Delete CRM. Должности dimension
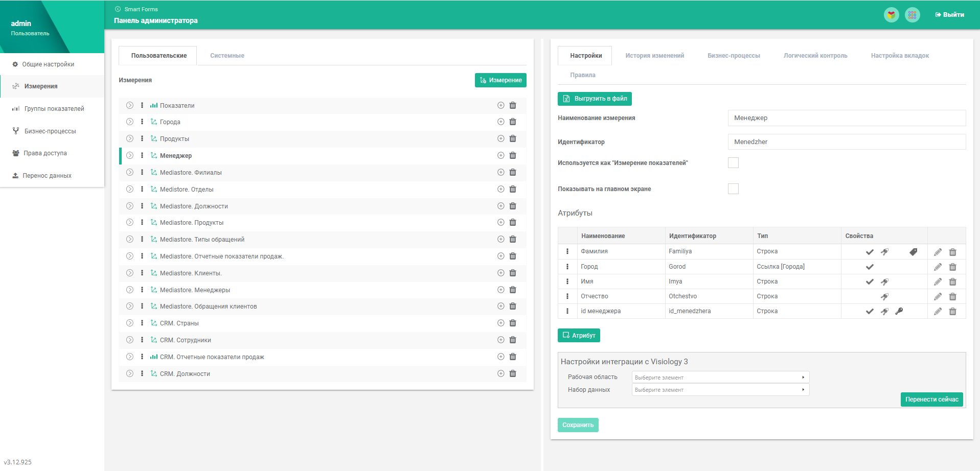980x471 pixels. click(x=513, y=374)
